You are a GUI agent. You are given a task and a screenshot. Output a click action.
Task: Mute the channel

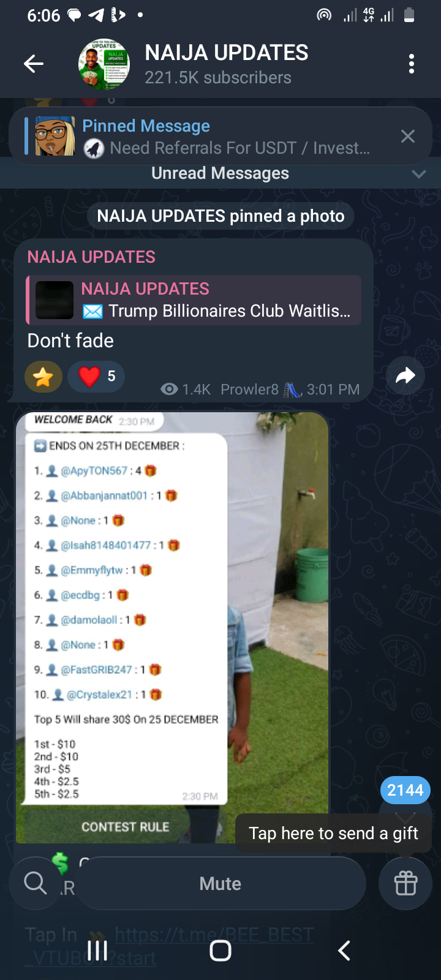(x=221, y=883)
